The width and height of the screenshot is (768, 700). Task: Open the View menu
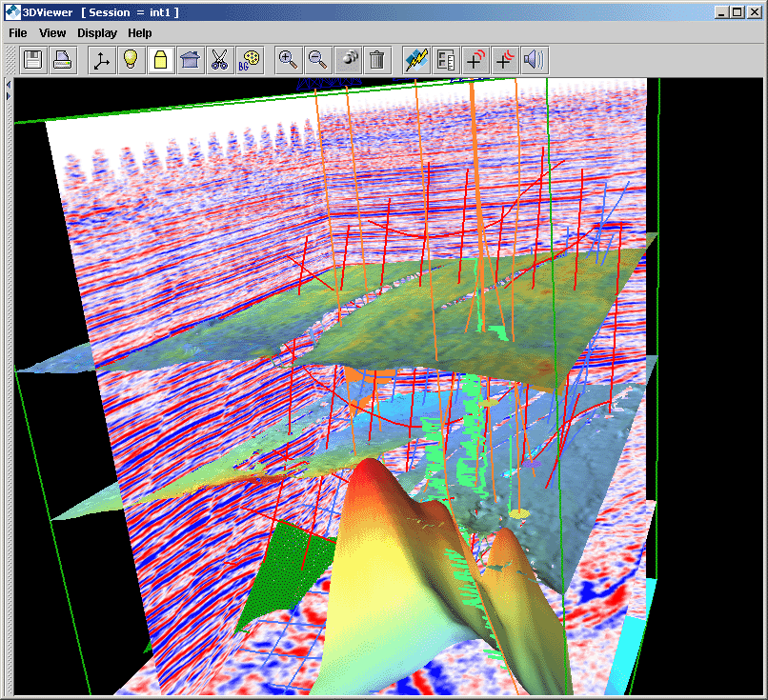(52, 33)
